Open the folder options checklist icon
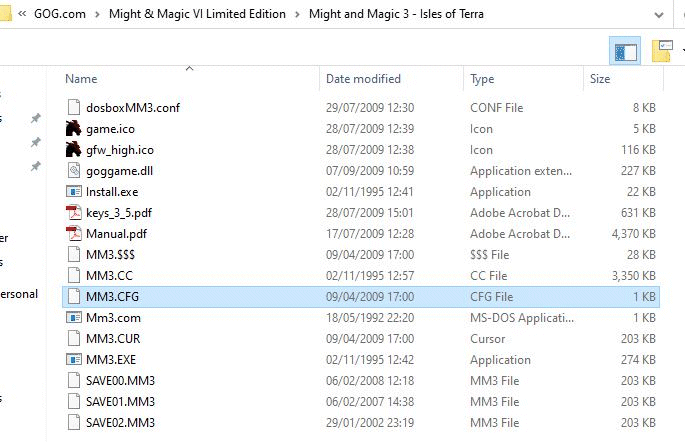 tap(662, 52)
